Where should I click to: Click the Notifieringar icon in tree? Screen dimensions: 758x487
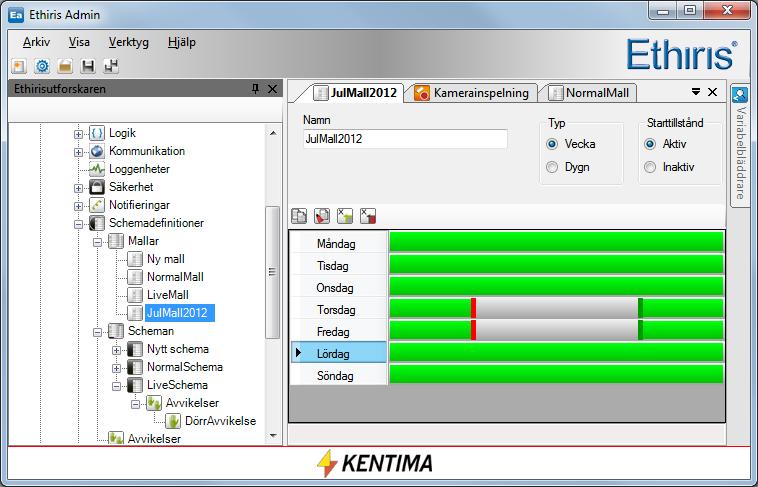[97, 205]
